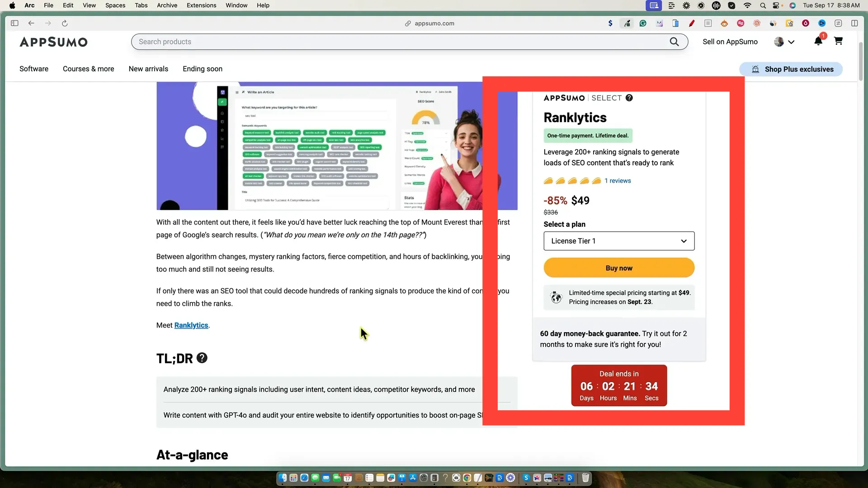Image resolution: width=868 pixels, height=488 pixels.
Task: Go back with the arrow icon
Action: pos(31,23)
